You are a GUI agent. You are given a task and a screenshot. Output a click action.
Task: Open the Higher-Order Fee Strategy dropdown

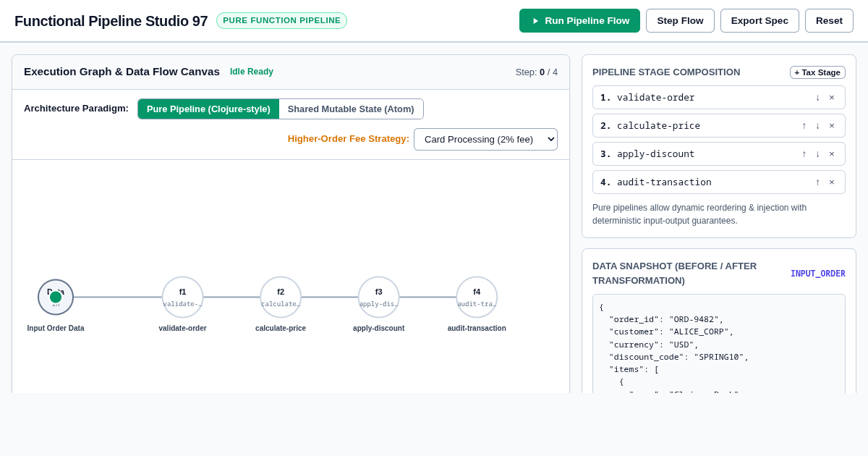coord(485,139)
